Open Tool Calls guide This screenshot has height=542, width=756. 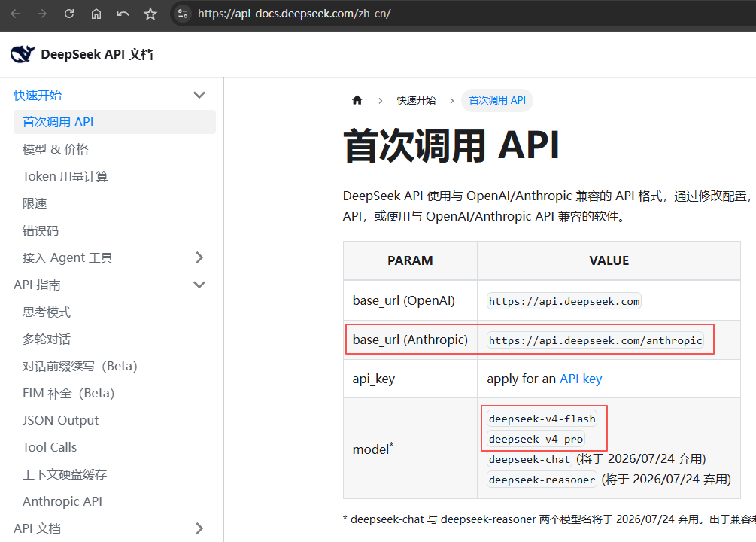click(50, 447)
